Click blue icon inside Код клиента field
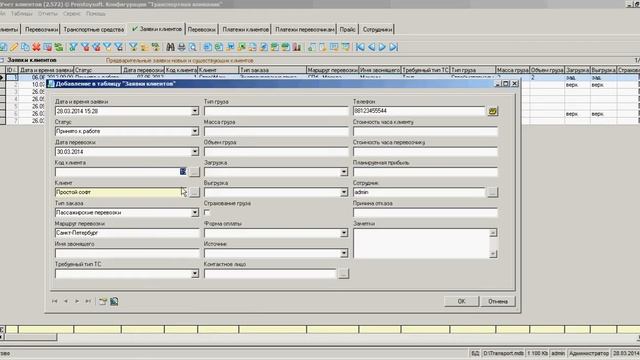The height and width of the screenshot is (360, 640). 183,172
